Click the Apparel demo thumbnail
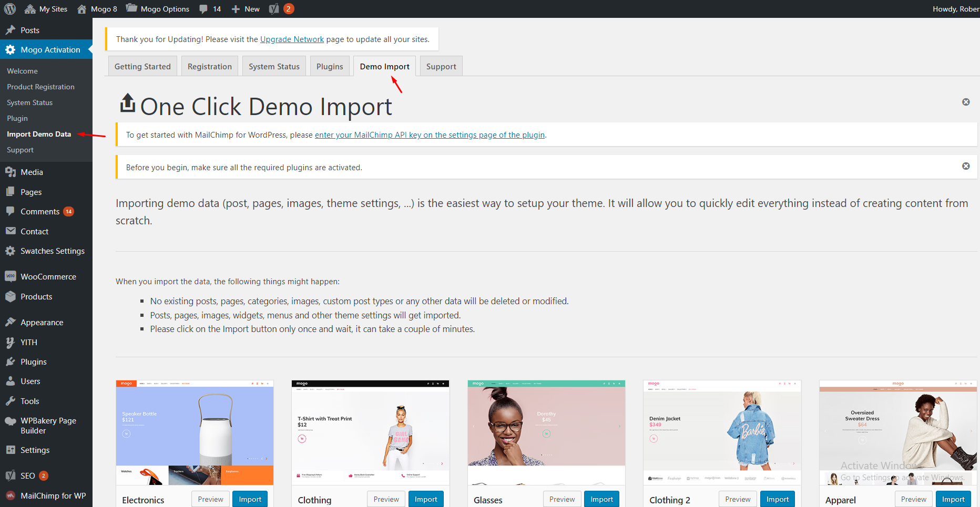The height and width of the screenshot is (507, 980). pyautogui.click(x=898, y=432)
